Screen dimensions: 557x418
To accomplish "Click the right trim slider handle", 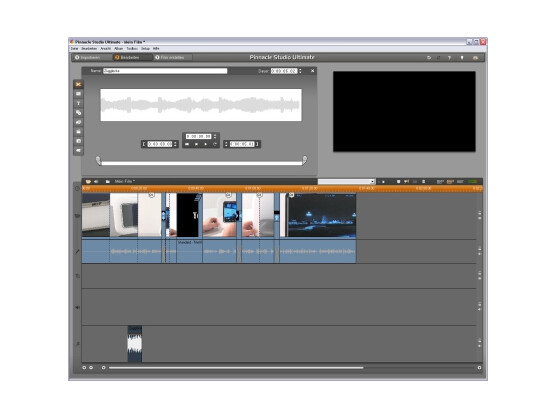I will coord(304,160).
